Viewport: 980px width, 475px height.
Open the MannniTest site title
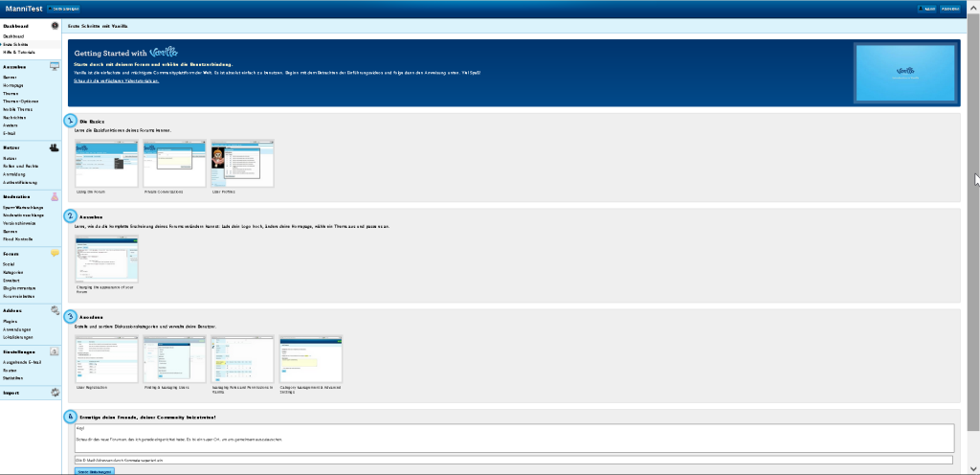pos(24,9)
